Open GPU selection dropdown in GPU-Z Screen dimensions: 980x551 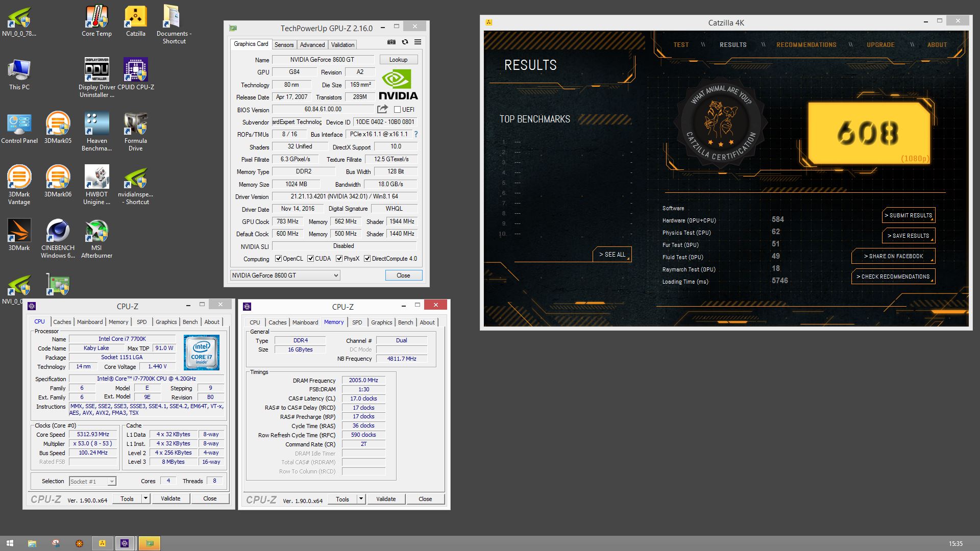coord(285,275)
